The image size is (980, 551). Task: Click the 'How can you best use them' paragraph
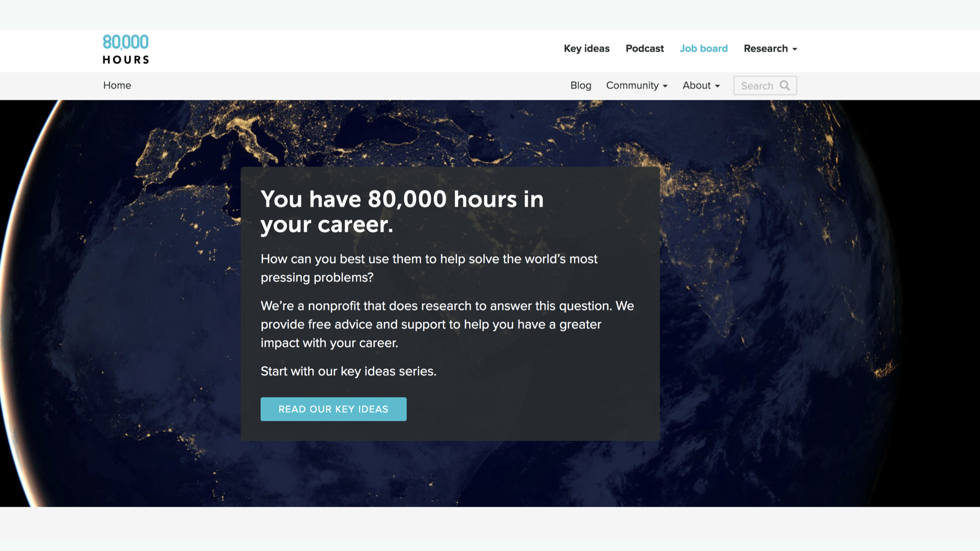tap(429, 268)
